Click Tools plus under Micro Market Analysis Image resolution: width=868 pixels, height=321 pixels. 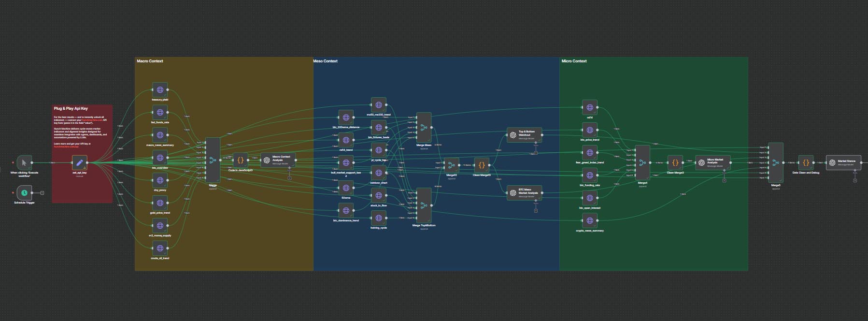click(724, 180)
